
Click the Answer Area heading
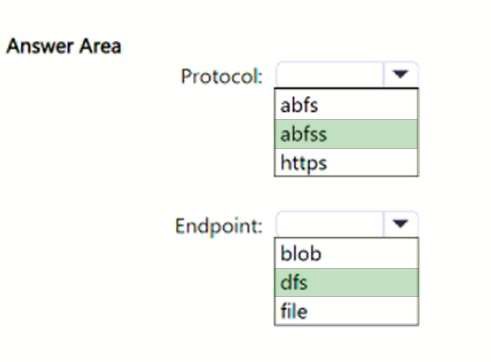pyautogui.click(x=64, y=46)
